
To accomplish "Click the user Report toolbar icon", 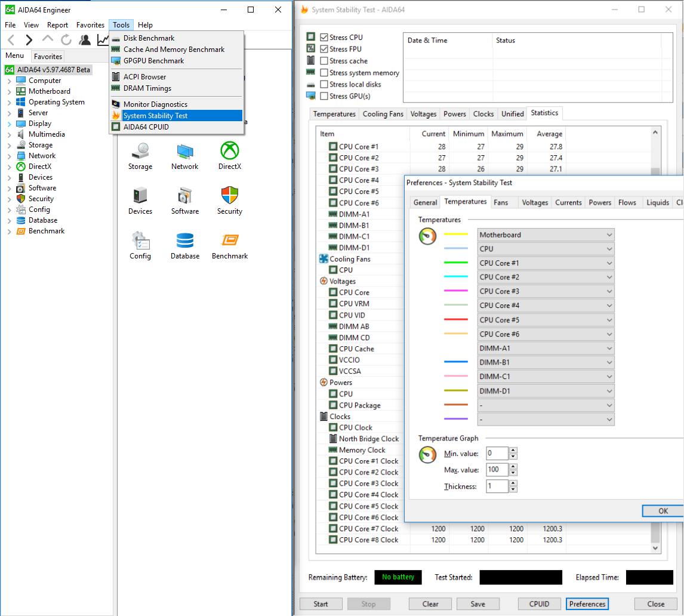I will tap(85, 40).
